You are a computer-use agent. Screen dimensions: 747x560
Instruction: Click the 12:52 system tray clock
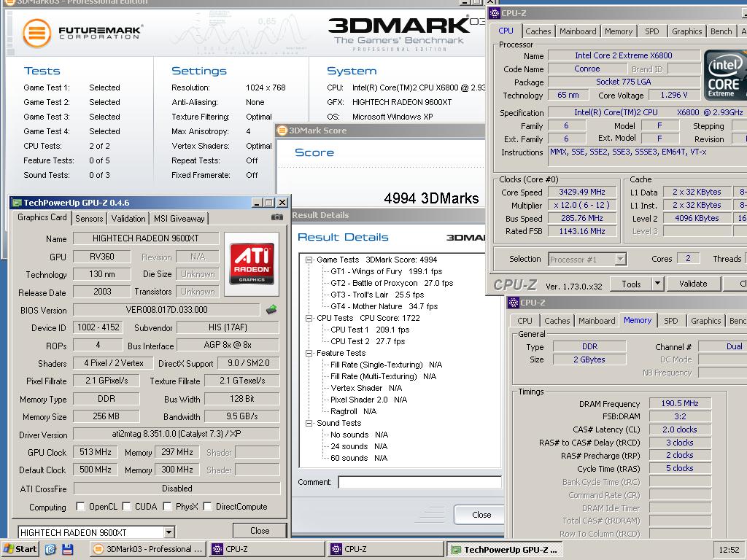(x=729, y=550)
